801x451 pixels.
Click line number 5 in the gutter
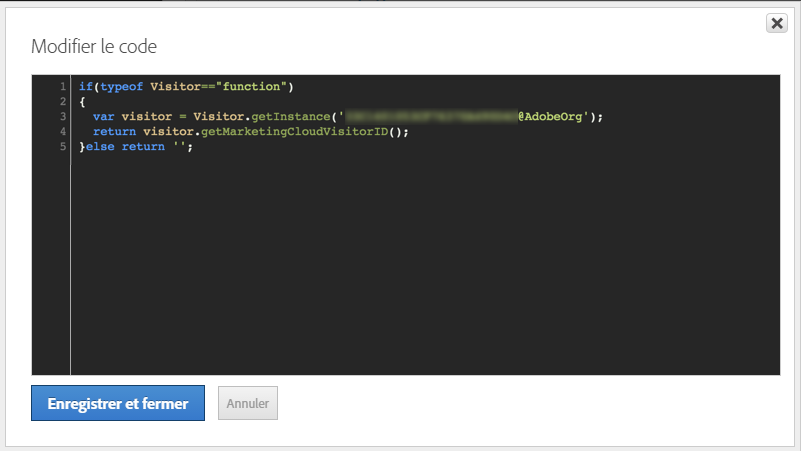63,147
